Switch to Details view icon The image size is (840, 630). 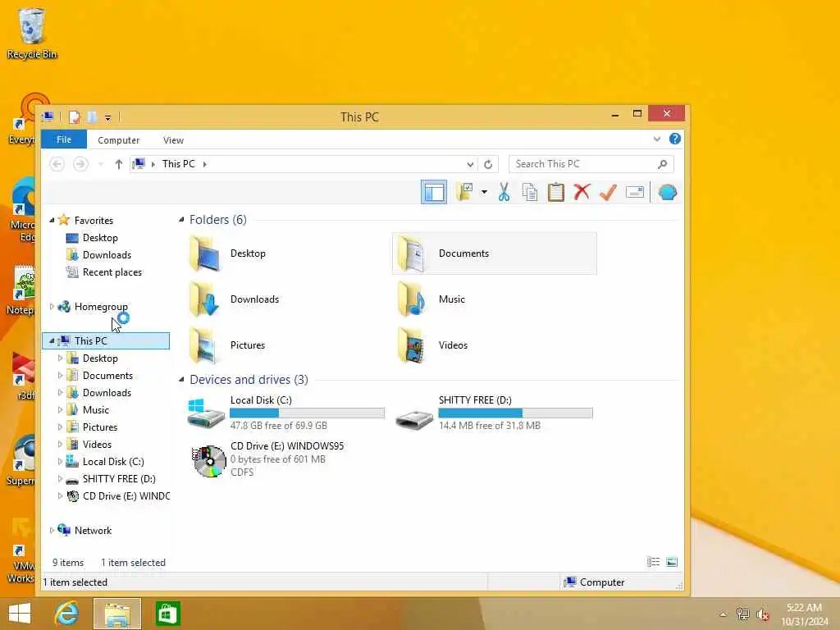tap(653, 562)
